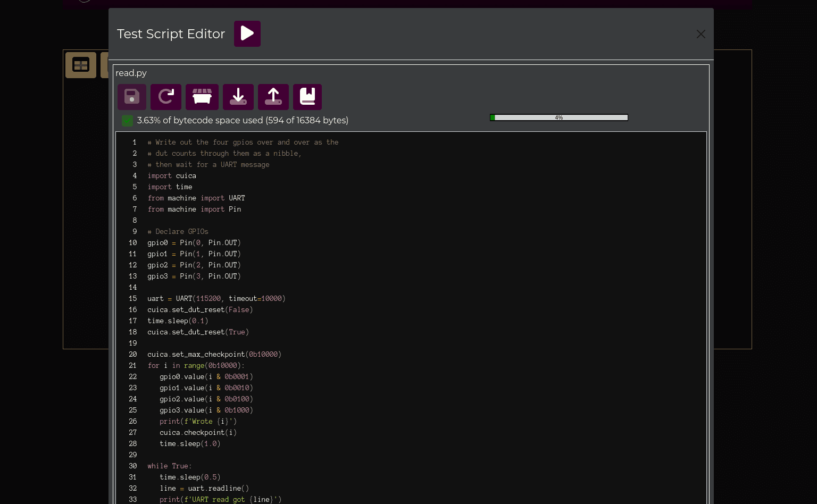Viewport: 817px width, 504px height.
Task: Close the Test Script Editor dialog
Action: point(701,34)
